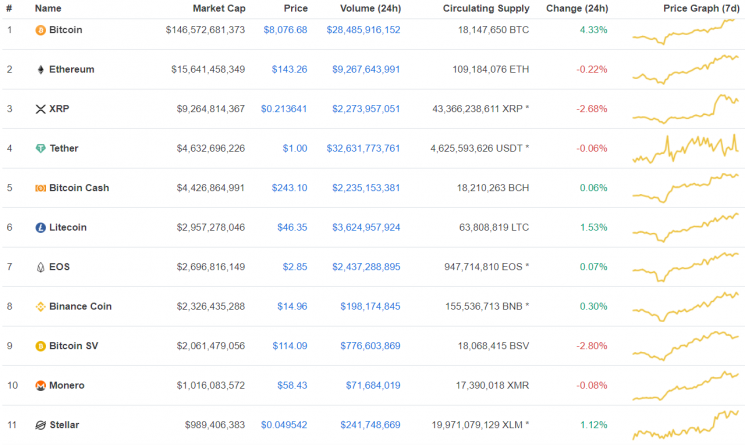Click Bitcoin SV volume $776,603,869
This screenshot has width=745, height=445.
click(370, 346)
